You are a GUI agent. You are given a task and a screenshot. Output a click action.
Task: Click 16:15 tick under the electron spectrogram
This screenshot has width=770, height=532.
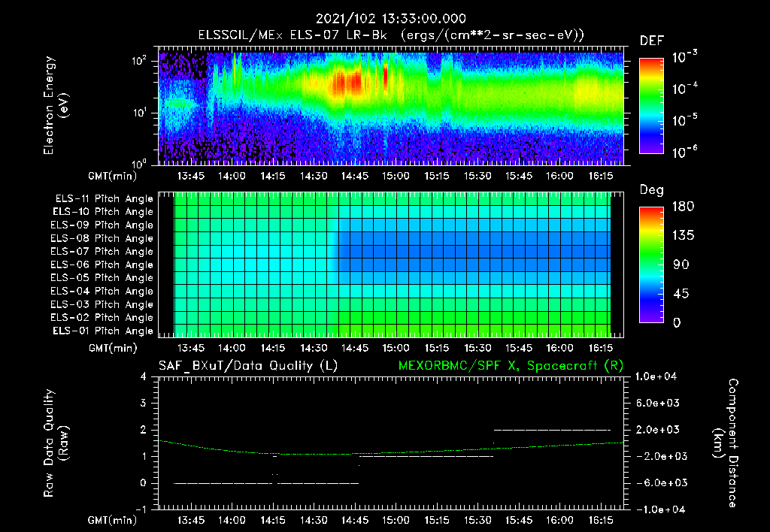click(601, 176)
